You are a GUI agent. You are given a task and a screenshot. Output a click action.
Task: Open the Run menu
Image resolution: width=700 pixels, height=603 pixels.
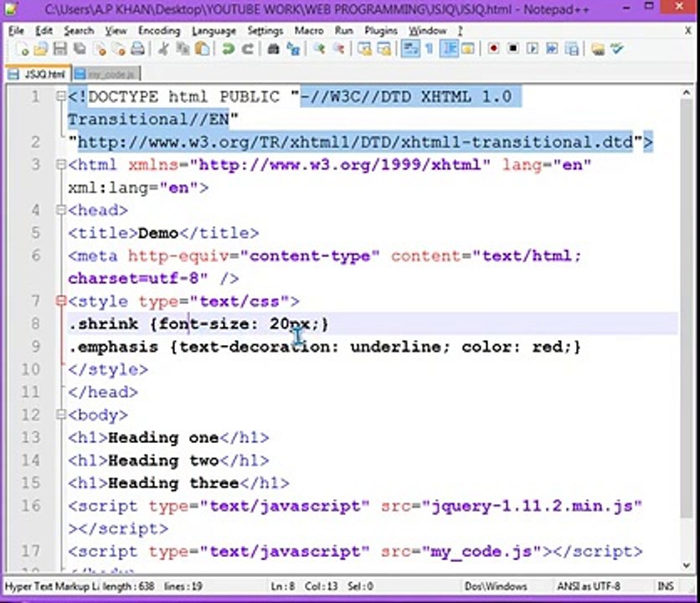(344, 31)
